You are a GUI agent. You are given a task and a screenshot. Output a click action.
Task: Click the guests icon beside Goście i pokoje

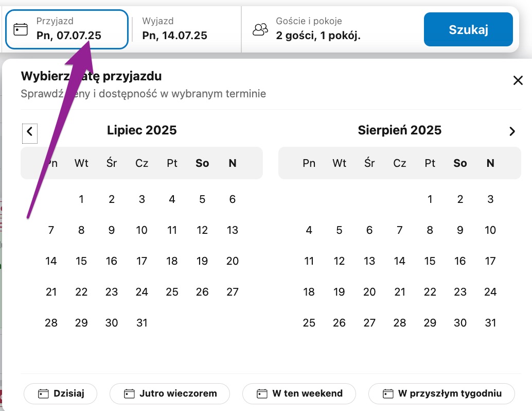coord(260,29)
